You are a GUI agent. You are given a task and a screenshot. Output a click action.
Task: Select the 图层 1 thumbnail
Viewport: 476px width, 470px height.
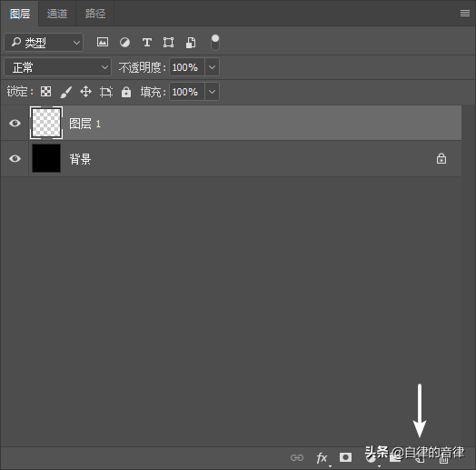(x=46, y=123)
